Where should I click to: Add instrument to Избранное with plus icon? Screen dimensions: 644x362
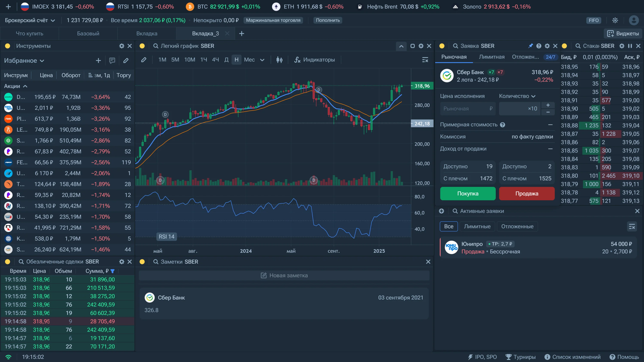pyautogui.click(x=98, y=60)
